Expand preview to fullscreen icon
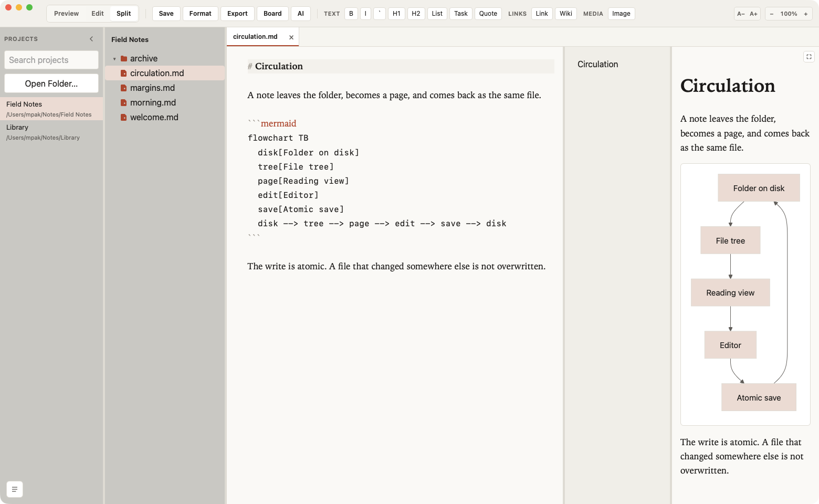This screenshot has height=504, width=819. (x=809, y=57)
